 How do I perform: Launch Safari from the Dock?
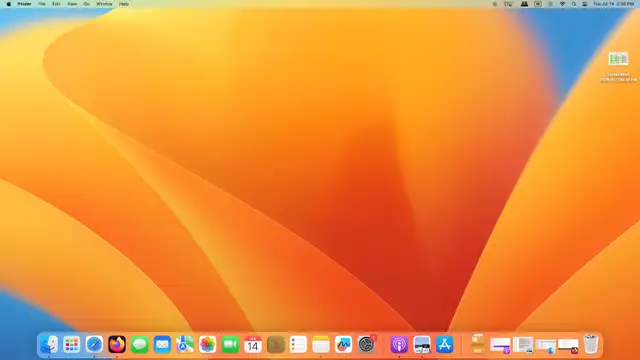pos(94,344)
